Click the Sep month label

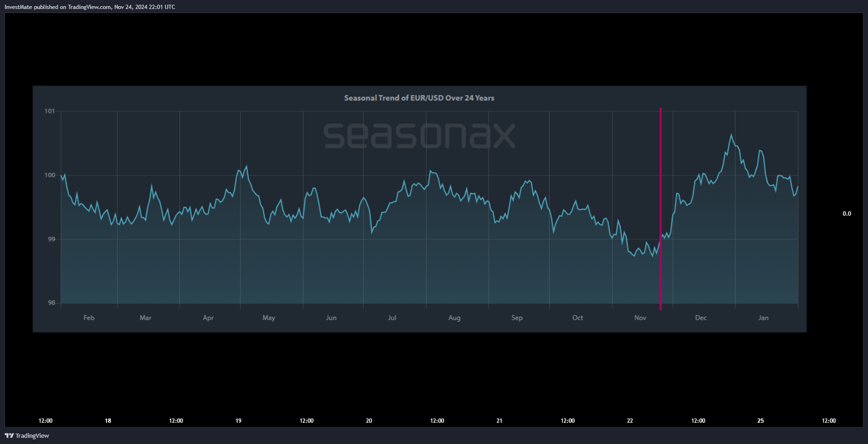[x=517, y=318]
